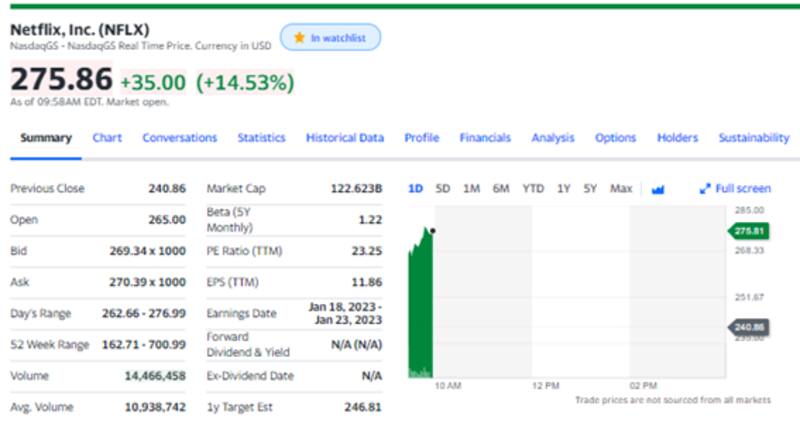Screen dimensions: 800x433
Task: Select the 1Y chart range
Action: (564, 188)
